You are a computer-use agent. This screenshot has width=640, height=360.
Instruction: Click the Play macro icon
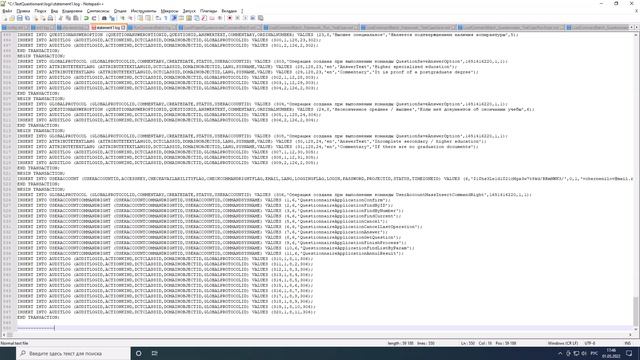tap(245, 18)
